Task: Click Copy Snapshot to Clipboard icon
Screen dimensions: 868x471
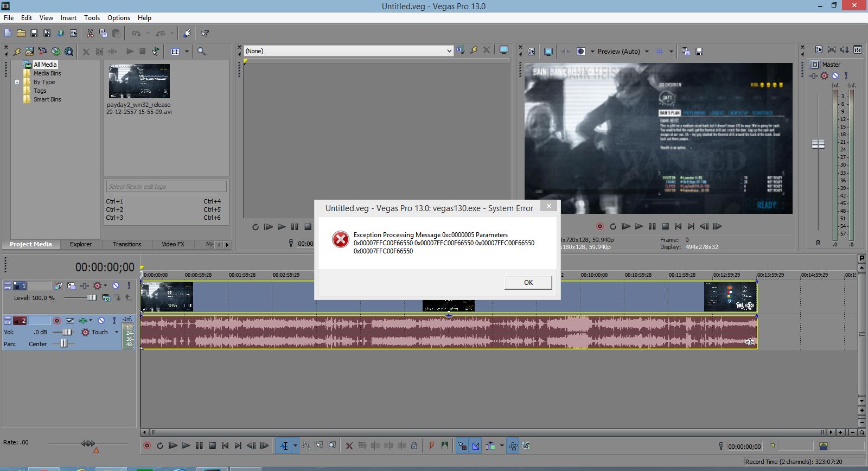Action: point(686,52)
